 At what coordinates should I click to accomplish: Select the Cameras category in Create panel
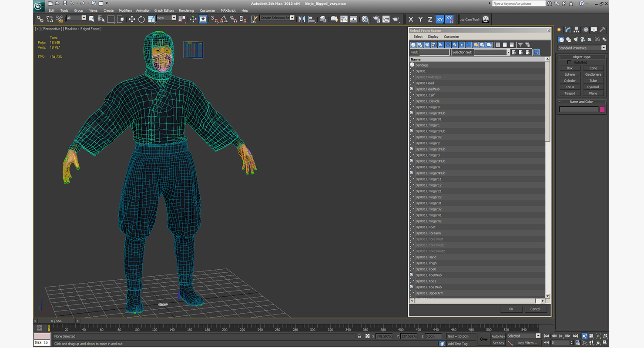pos(582,40)
